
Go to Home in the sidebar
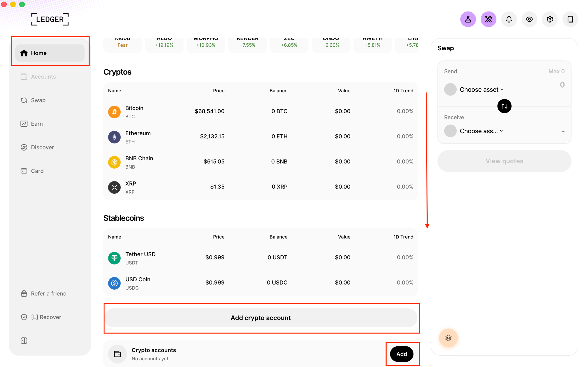(50, 53)
